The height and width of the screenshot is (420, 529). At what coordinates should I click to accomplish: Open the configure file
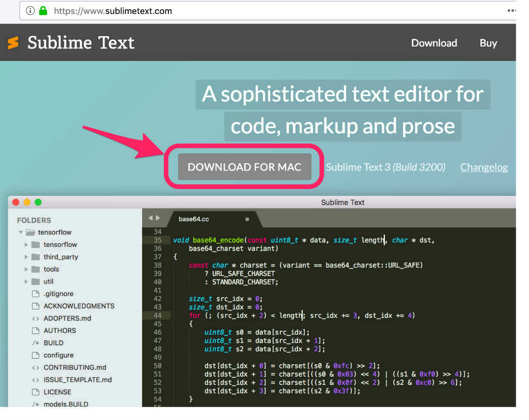(58, 355)
